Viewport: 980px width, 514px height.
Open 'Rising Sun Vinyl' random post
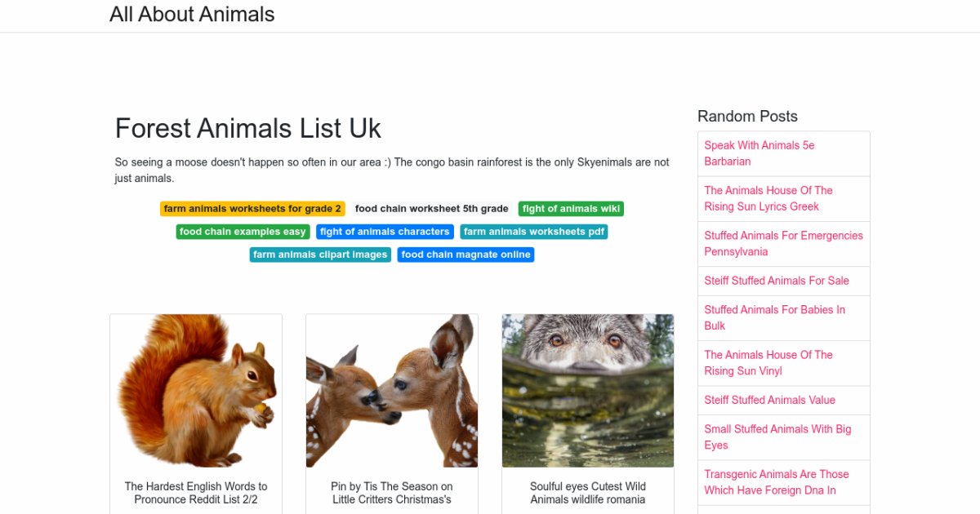(x=768, y=362)
